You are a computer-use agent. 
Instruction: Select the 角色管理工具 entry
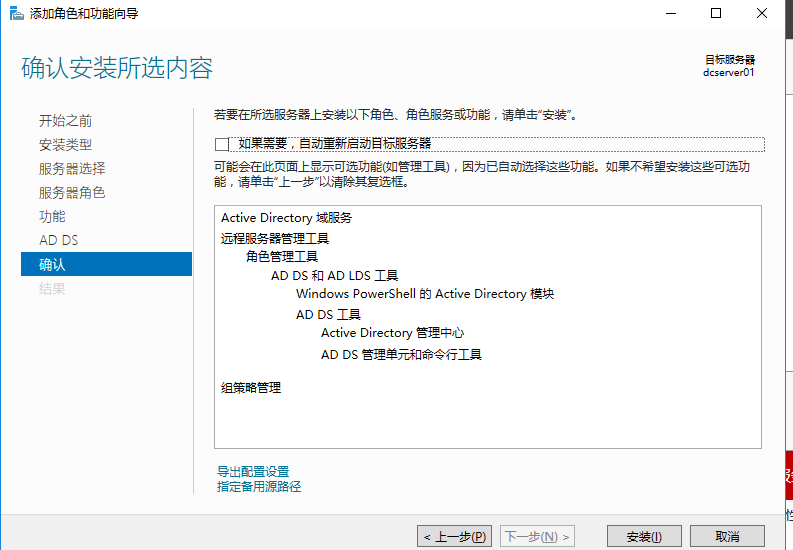pos(282,257)
